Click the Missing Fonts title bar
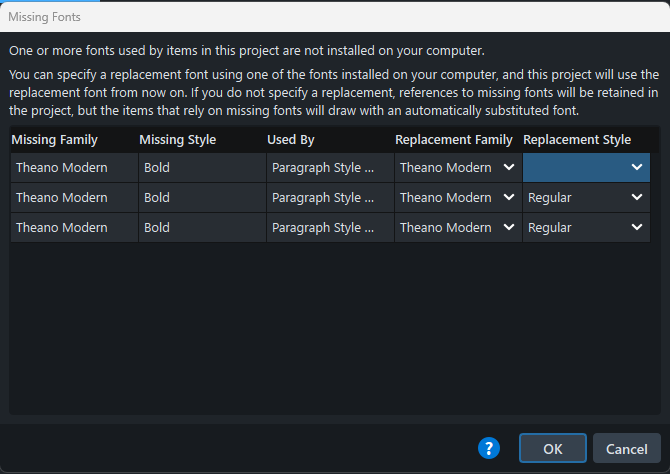Viewport: 670px width, 474px height. point(300,17)
